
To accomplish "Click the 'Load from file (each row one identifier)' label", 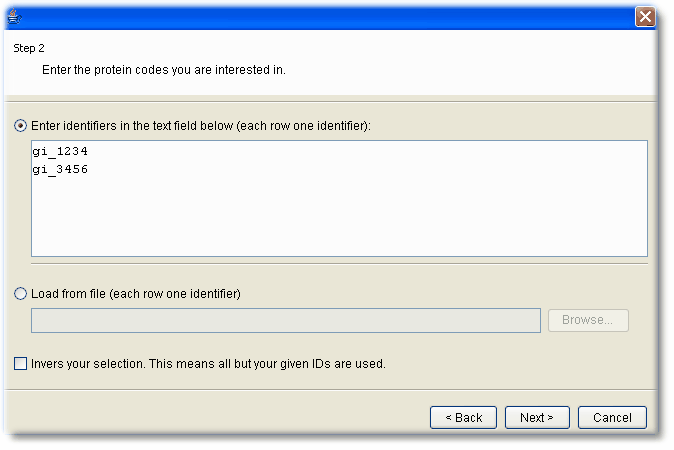I will pyautogui.click(x=136, y=294).
